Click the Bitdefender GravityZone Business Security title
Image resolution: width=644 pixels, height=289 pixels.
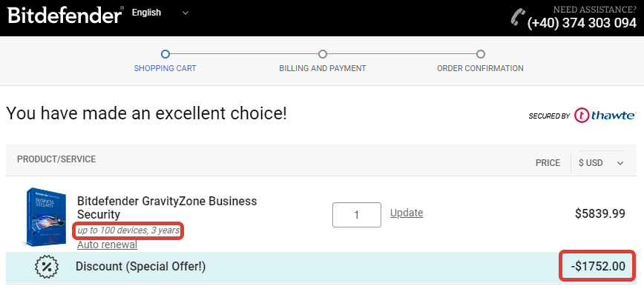167,207
